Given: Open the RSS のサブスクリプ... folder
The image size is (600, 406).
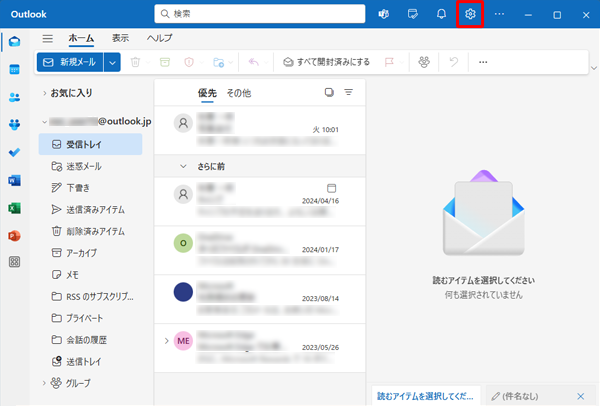Looking at the screenshot, I should pos(91,297).
